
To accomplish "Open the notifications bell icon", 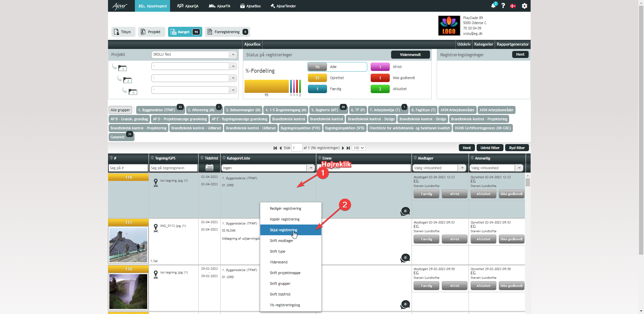I will pyautogui.click(x=493, y=6).
